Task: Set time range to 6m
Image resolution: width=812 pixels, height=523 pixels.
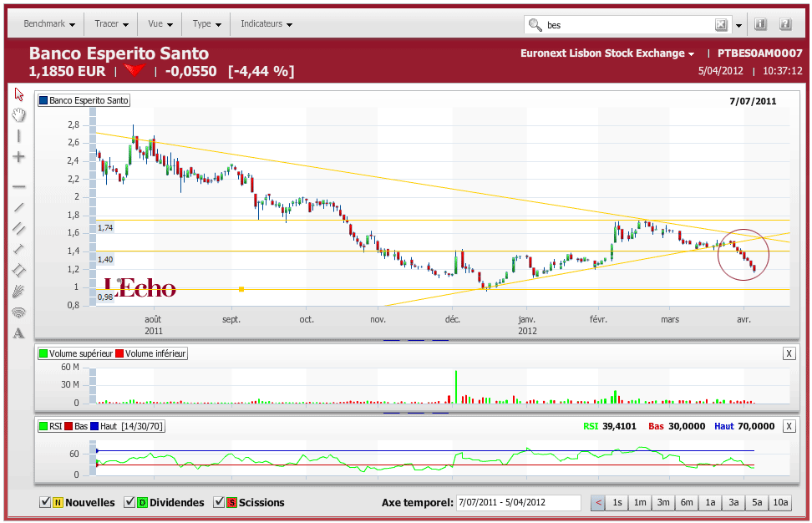Action: point(687,502)
